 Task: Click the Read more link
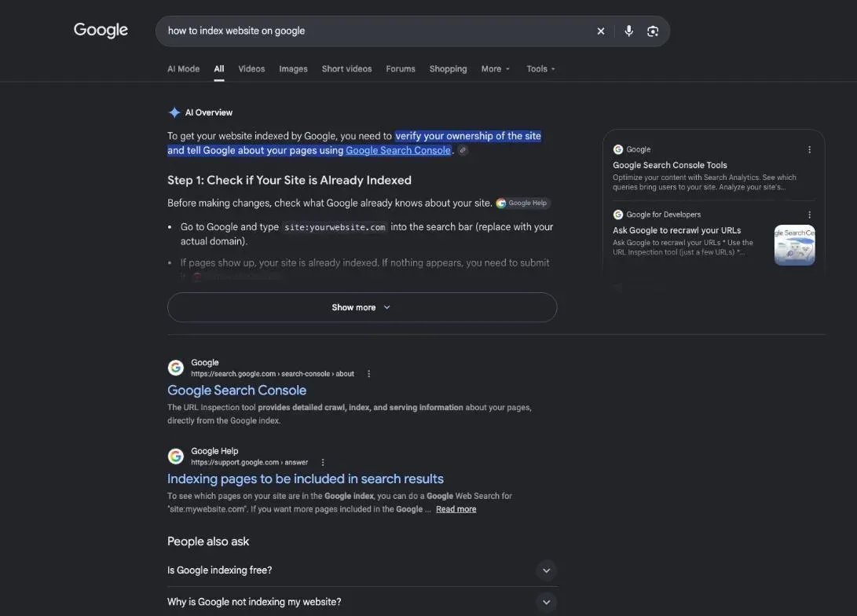click(x=456, y=509)
